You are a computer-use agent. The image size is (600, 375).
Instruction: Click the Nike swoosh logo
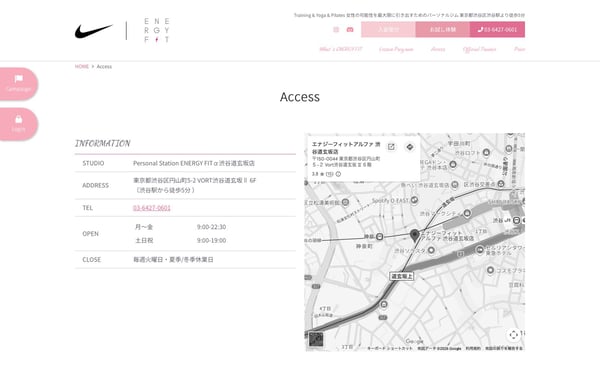coord(94,31)
